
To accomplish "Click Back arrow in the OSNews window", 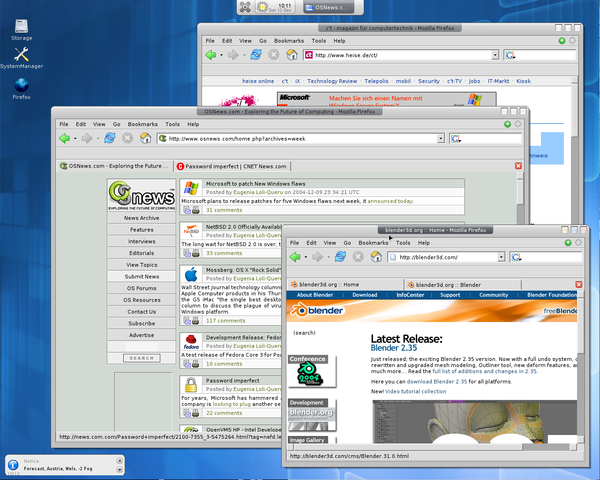I will coord(65,138).
